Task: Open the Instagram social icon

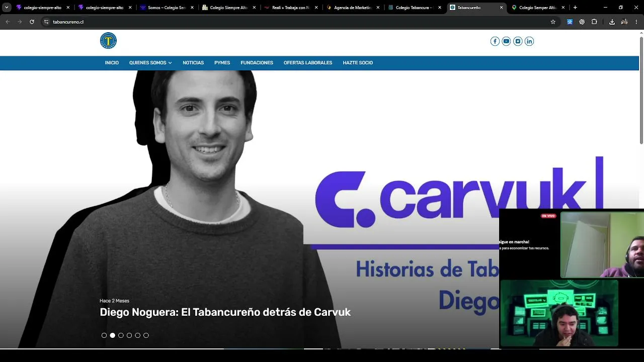Action: (x=518, y=41)
